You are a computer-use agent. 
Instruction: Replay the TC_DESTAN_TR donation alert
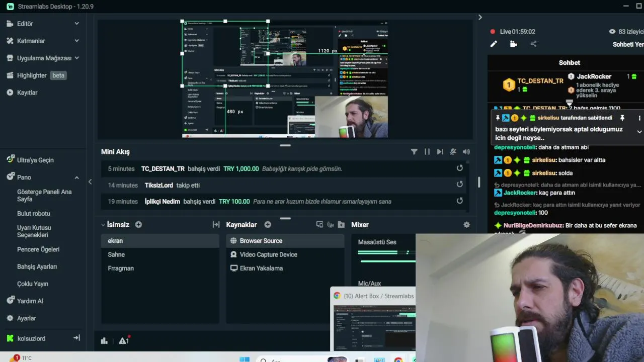click(x=459, y=168)
